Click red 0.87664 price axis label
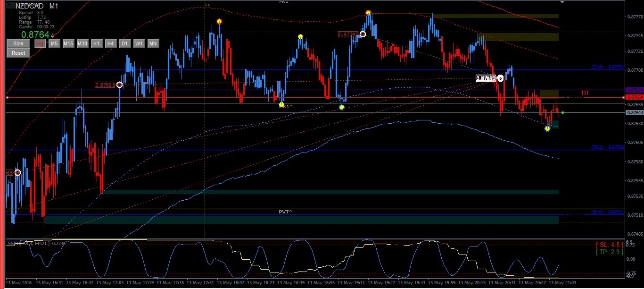The image size is (644, 289). 634,97
